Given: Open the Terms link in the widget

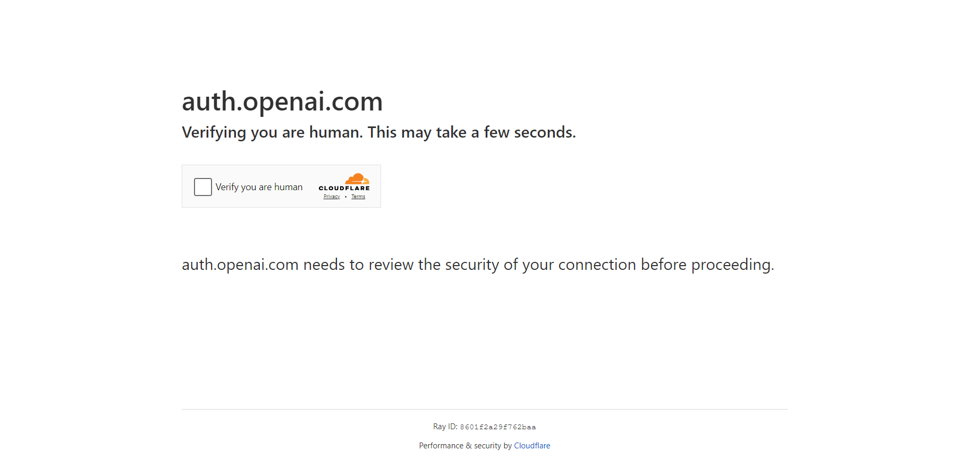Looking at the screenshot, I should [x=358, y=197].
